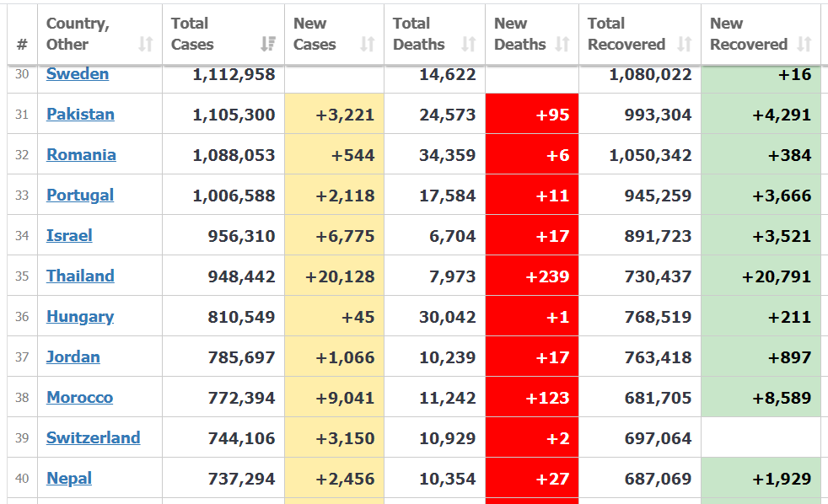
Task: Select Romania new deaths +6
Action: point(558,155)
